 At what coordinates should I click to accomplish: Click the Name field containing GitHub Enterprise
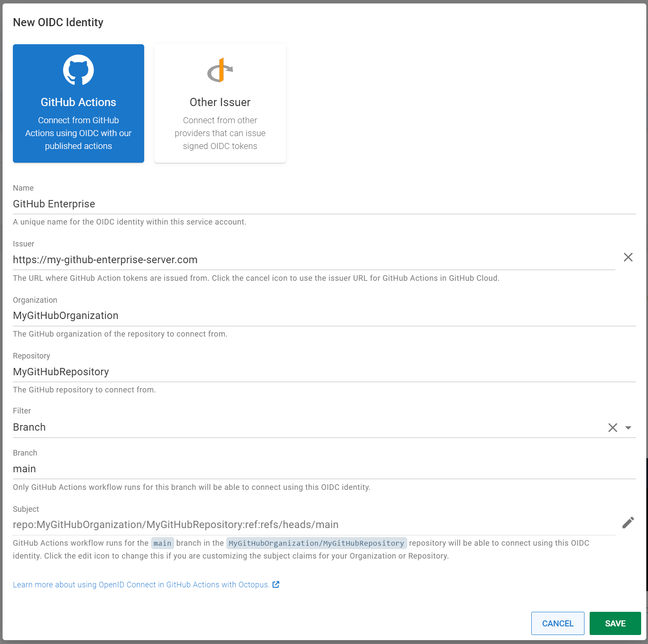(172, 204)
